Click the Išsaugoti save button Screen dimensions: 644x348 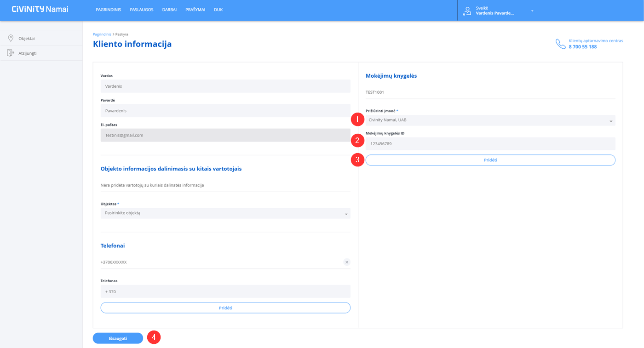(118, 338)
